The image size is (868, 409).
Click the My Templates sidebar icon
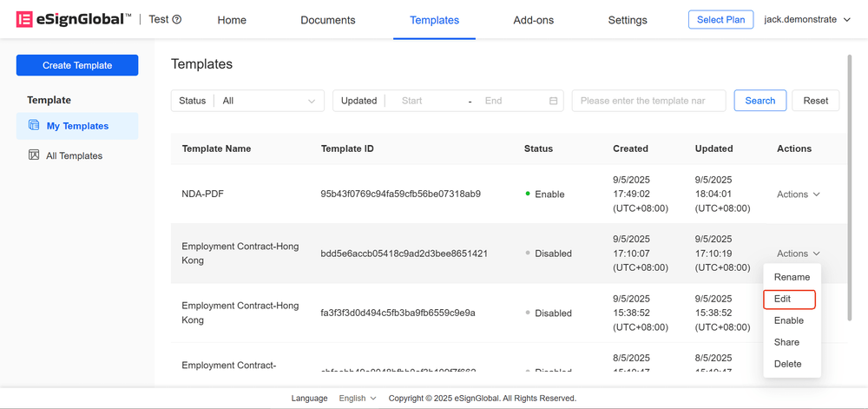(x=34, y=126)
